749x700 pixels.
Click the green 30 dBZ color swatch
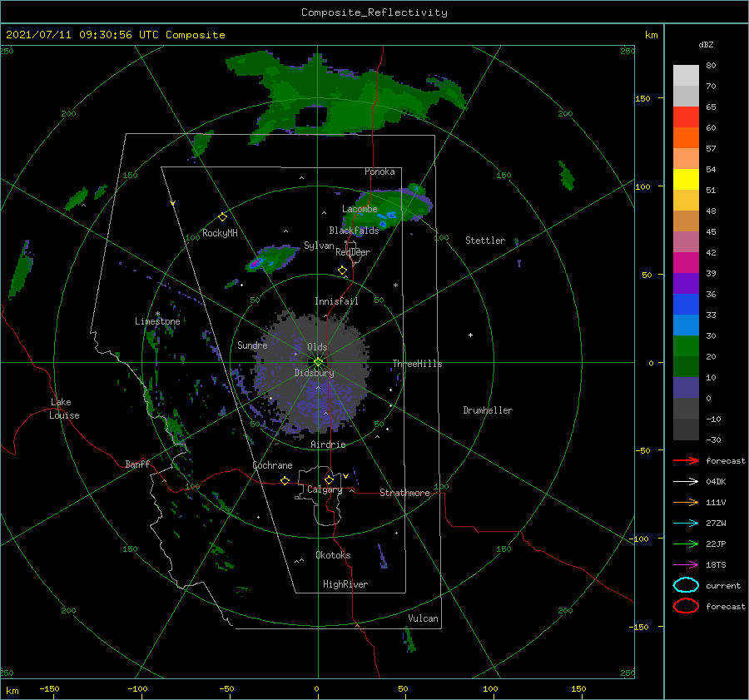coord(686,345)
